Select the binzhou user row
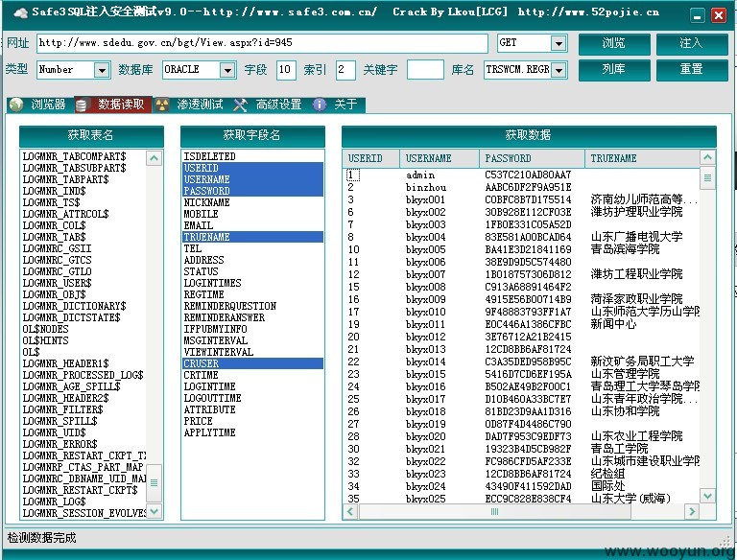 pos(521,187)
